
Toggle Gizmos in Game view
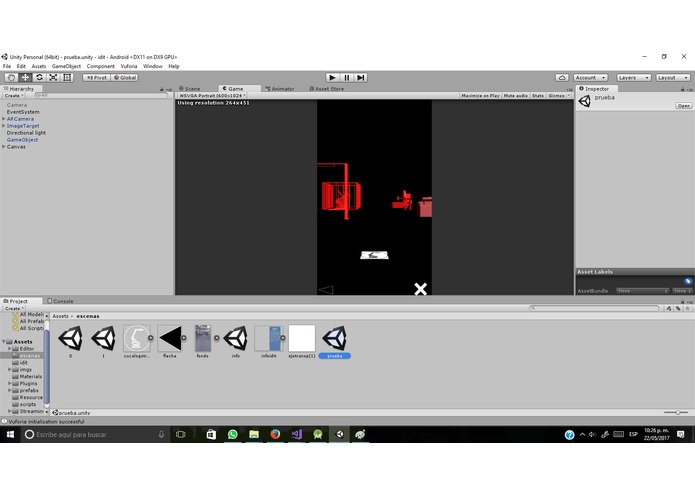(x=559, y=96)
